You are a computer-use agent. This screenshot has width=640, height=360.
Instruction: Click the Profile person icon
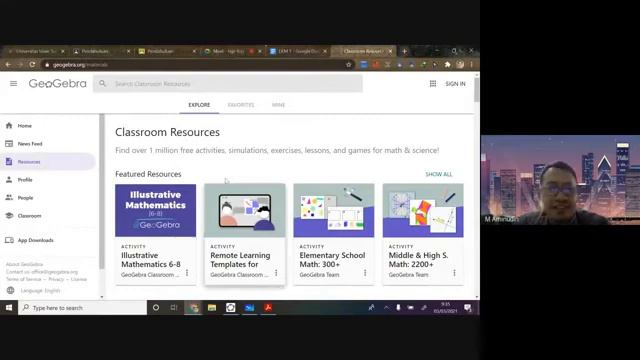(9, 180)
